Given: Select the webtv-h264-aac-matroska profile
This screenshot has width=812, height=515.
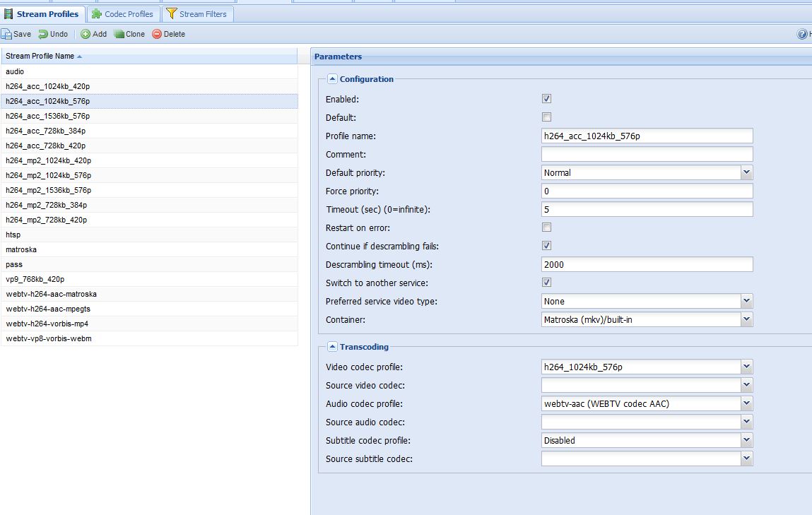Looking at the screenshot, I should [x=149, y=294].
